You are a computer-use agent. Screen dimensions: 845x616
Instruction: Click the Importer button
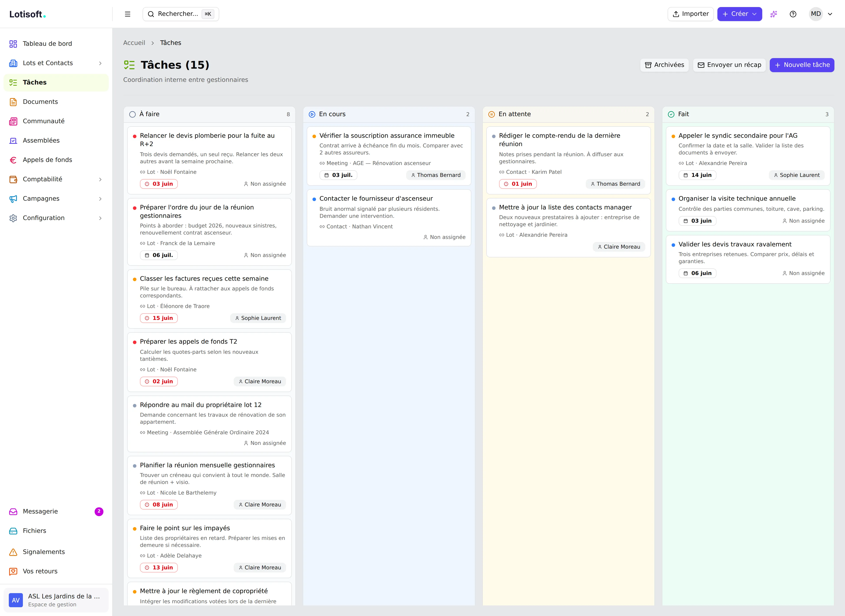tap(691, 14)
